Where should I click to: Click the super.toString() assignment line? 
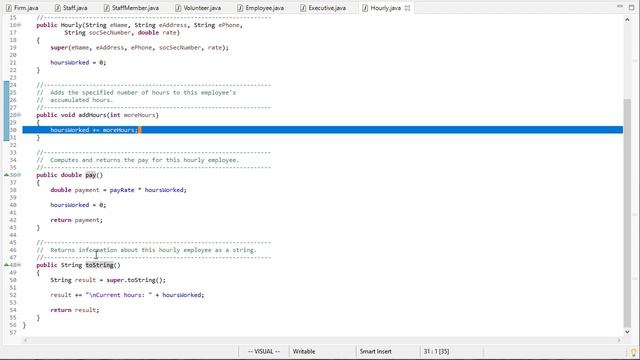coord(108,280)
